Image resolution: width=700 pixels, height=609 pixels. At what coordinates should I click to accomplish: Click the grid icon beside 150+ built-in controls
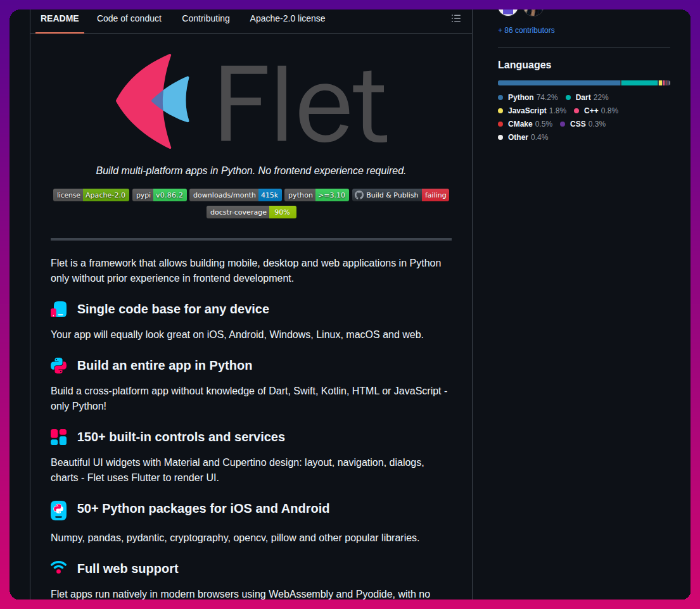tap(58, 437)
